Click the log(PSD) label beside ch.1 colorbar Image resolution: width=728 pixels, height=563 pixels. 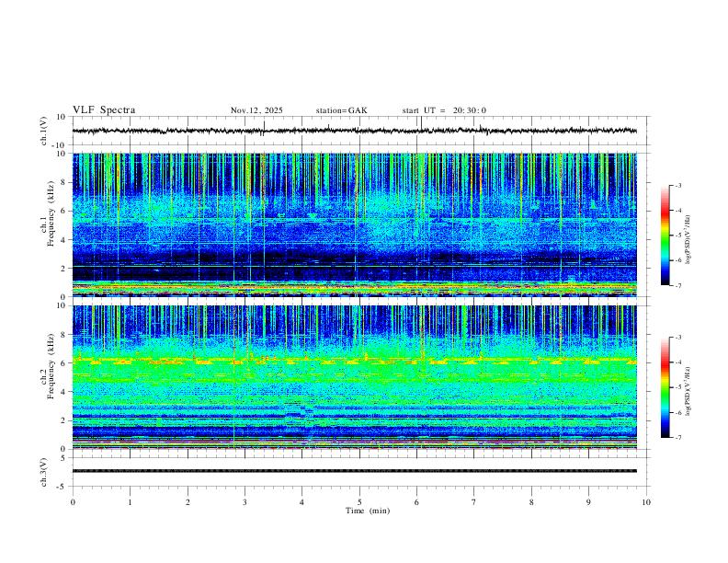[x=688, y=240]
